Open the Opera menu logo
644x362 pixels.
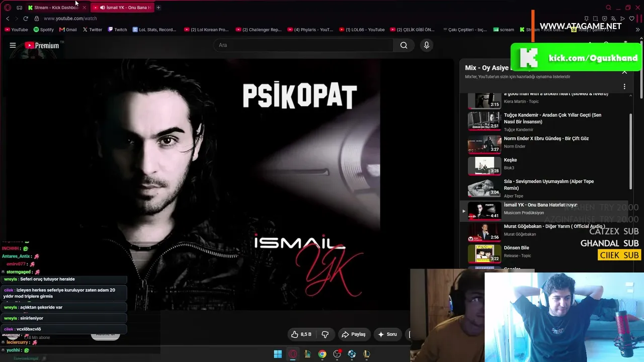coord(8,8)
